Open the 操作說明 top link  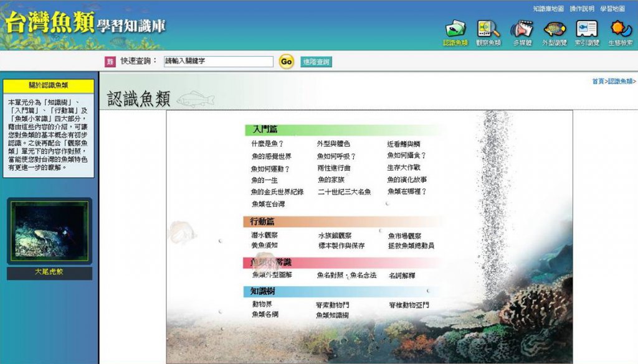(582, 9)
